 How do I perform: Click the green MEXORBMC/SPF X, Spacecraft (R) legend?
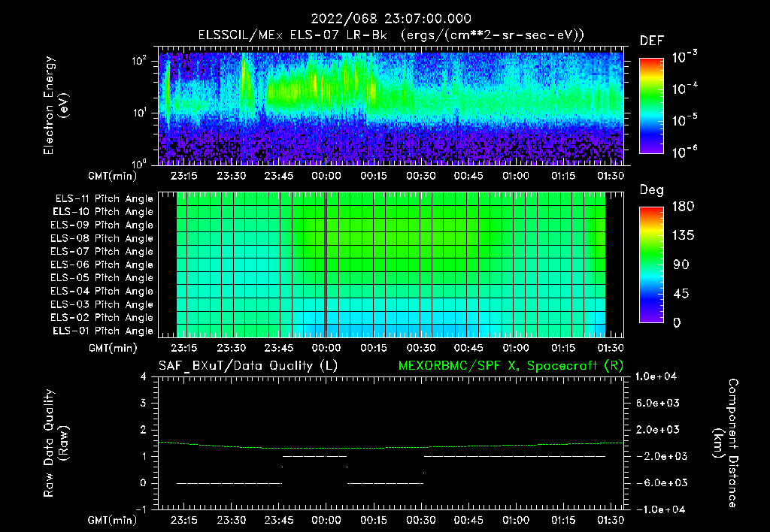click(x=511, y=366)
